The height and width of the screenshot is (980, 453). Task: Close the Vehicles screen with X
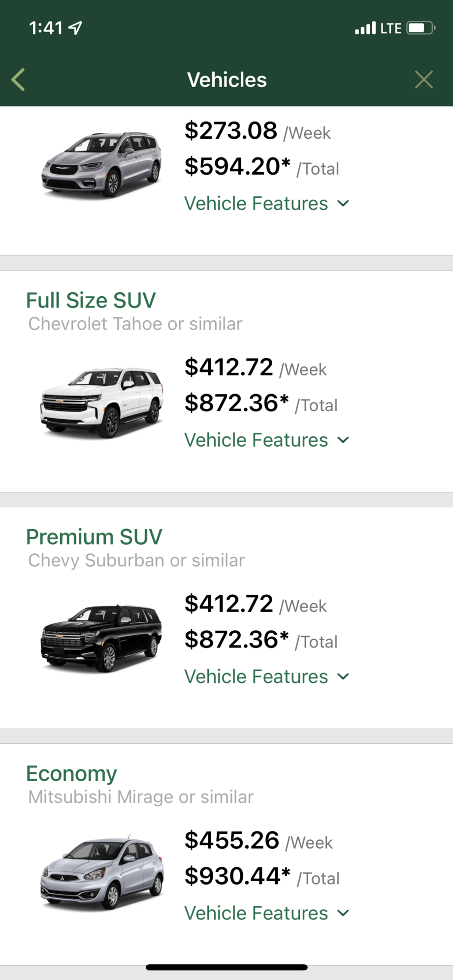423,80
